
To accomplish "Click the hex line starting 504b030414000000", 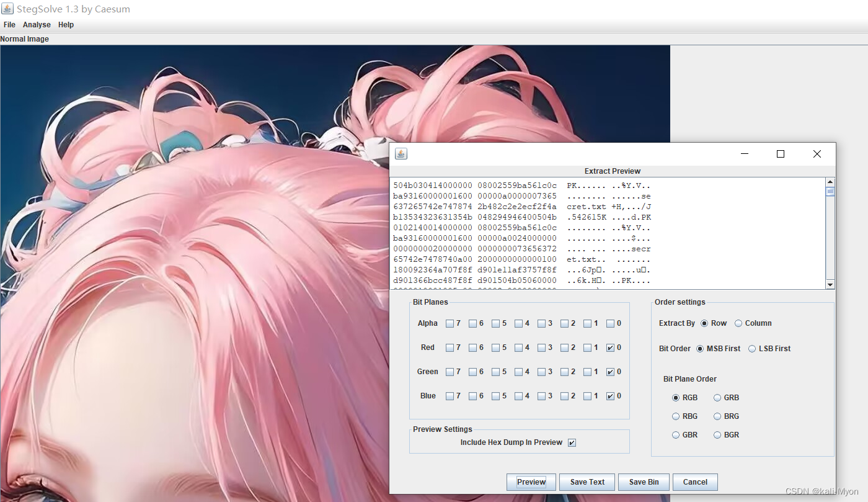I will pos(521,186).
